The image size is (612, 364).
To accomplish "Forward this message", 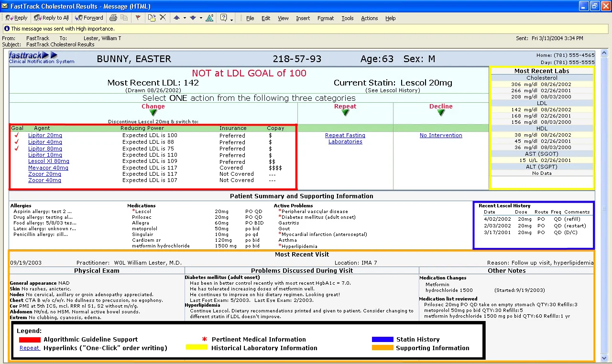I will pyautogui.click(x=89, y=18).
